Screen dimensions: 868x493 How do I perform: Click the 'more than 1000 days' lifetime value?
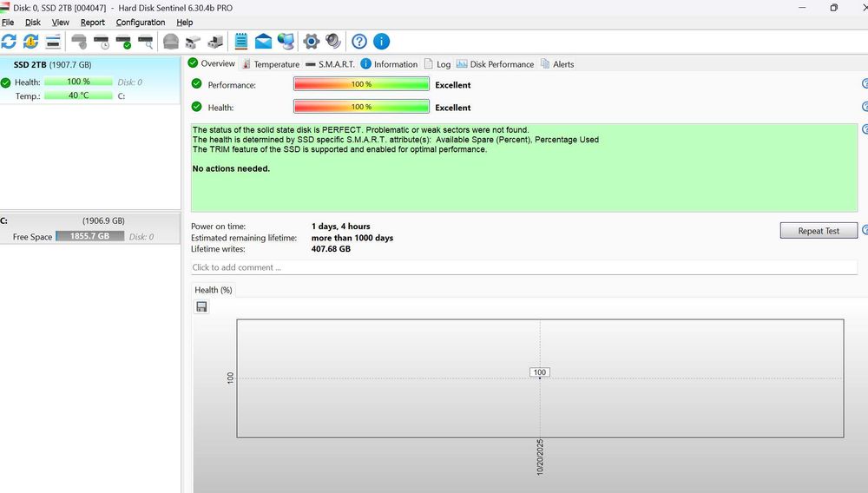tap(352, 238)
